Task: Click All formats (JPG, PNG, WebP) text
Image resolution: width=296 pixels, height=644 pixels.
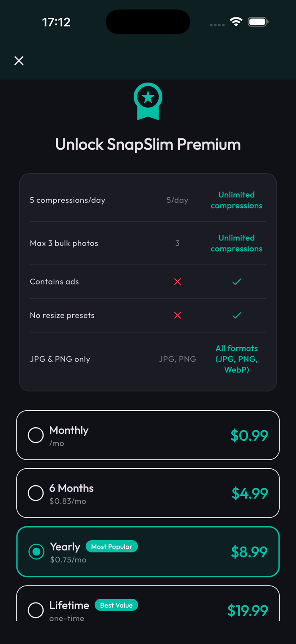Action: point(236,359)
